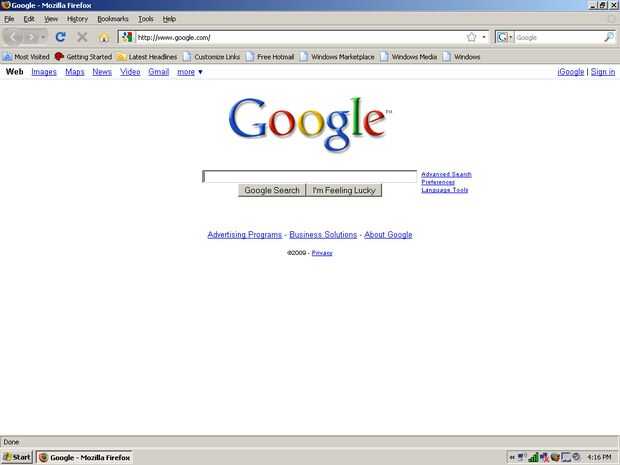
Task: Open Windows Marketplace bookmark
Action: point(337,57)
